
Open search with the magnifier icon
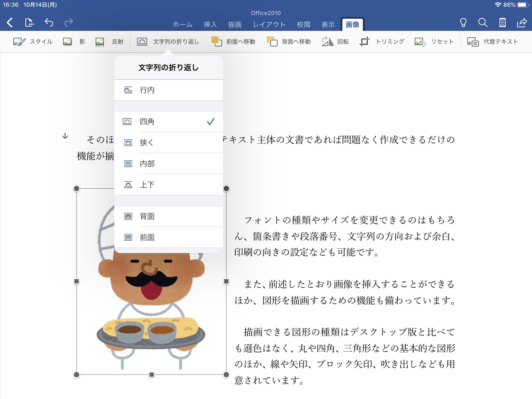[483, 22]
